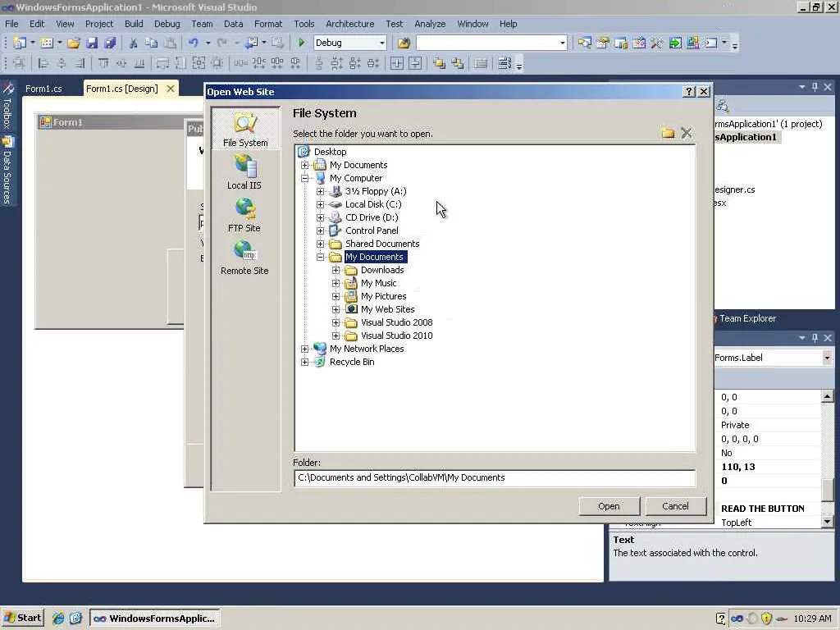Select File System in Open Web Site sidebar
The width and height of the screenshot is (840, 630).
click(x=245, y=130)
